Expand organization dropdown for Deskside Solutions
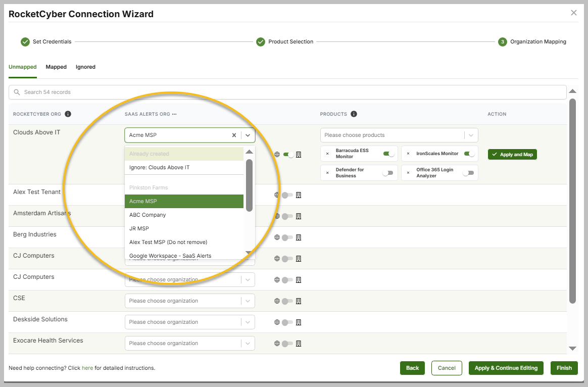Viewport: 588px width, 387px height. click(248, 322)
